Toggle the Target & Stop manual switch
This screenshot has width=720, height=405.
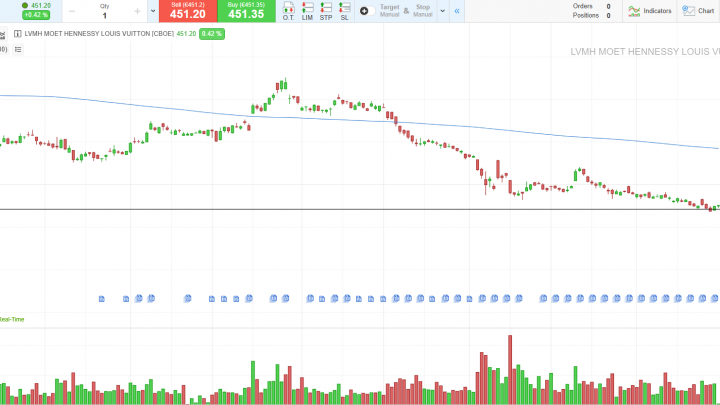click(x=363, y=11)
